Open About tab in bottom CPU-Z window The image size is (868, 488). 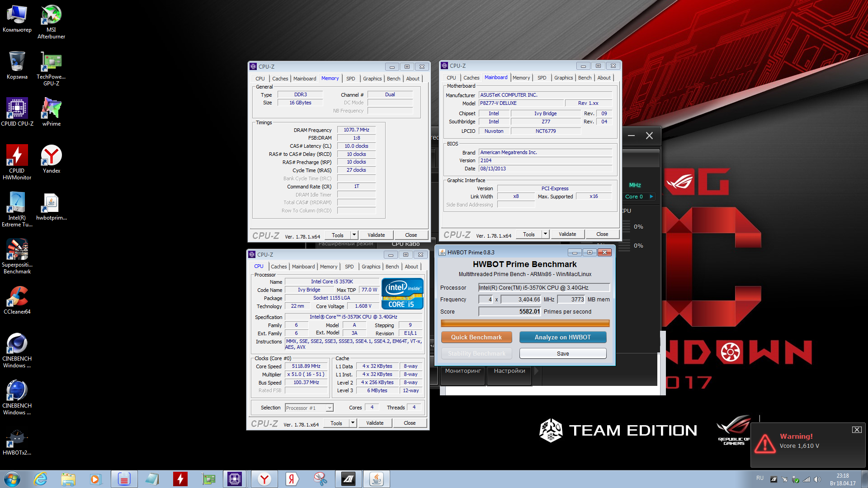(x=411, y=267)
